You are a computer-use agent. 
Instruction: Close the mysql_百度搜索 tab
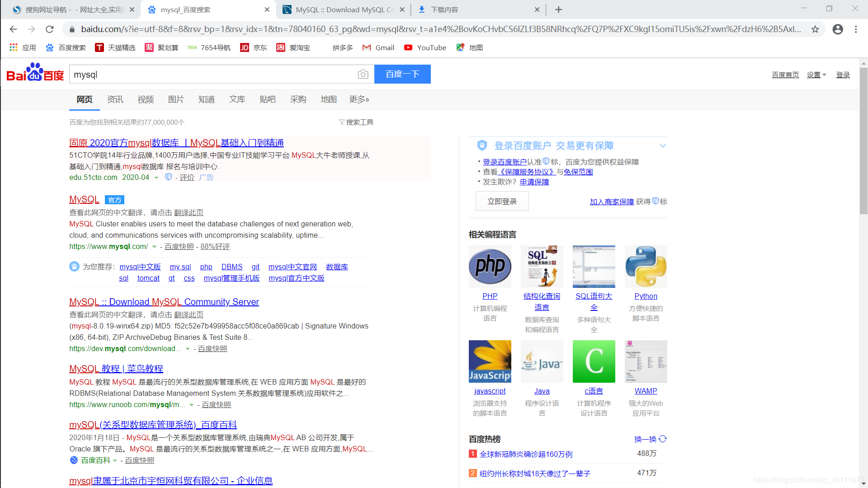267,9
